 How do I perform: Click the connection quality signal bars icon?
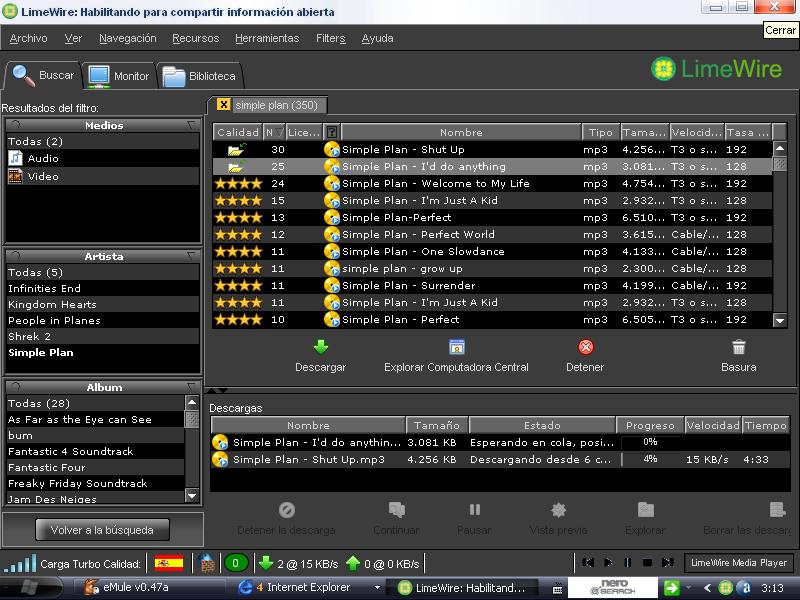20,563
